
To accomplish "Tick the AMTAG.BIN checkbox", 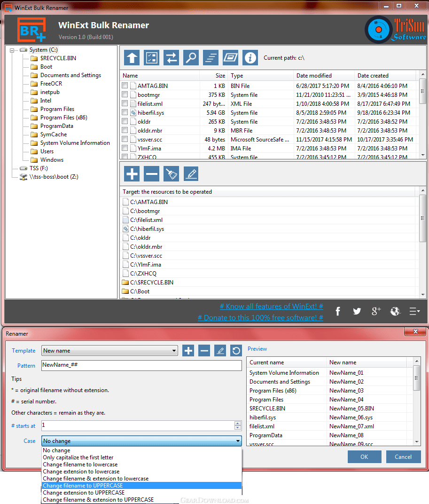I will point(125,86).
